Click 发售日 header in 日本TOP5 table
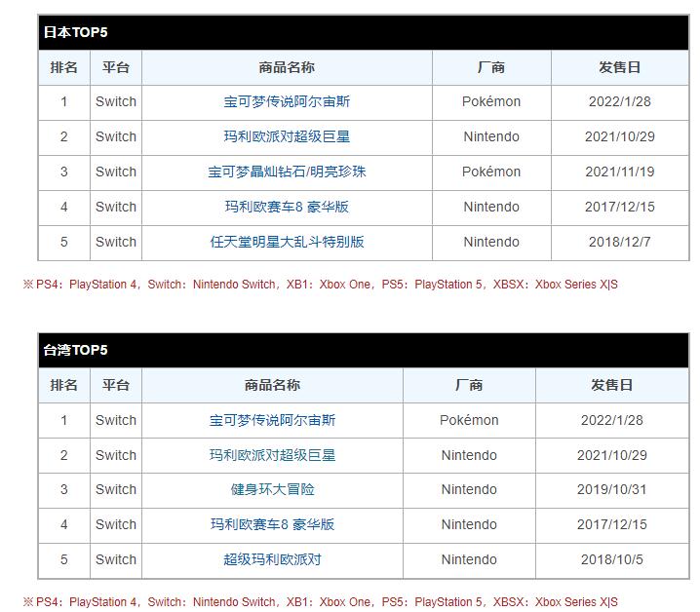Image resolution: width=700 pixels, height=612 pixels. pos(620,67)
